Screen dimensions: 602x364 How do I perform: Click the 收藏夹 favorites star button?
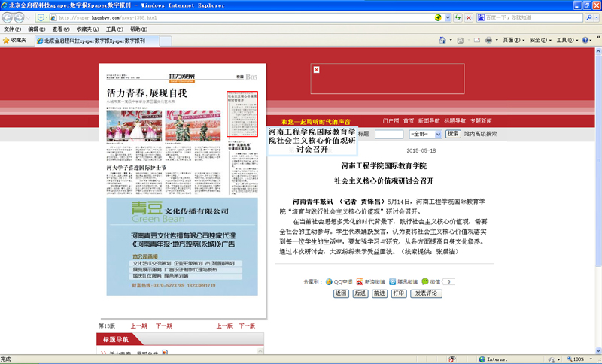[14, 41]
